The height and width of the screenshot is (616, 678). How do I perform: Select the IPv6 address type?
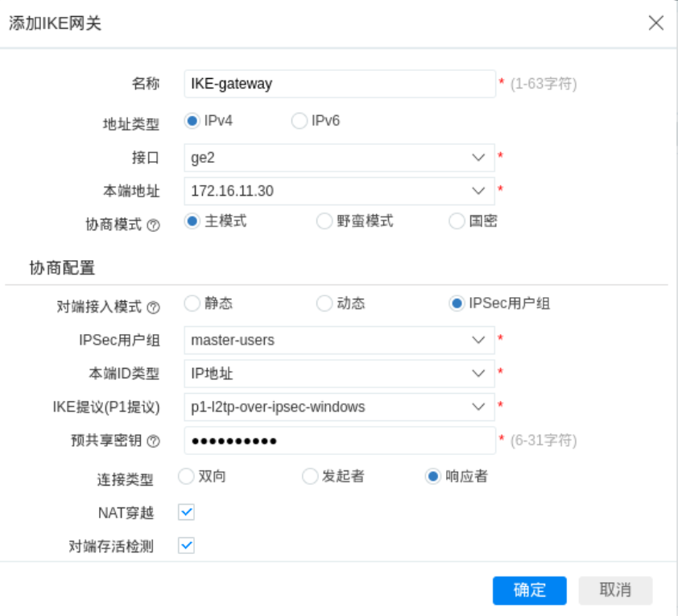coord(299,121)
